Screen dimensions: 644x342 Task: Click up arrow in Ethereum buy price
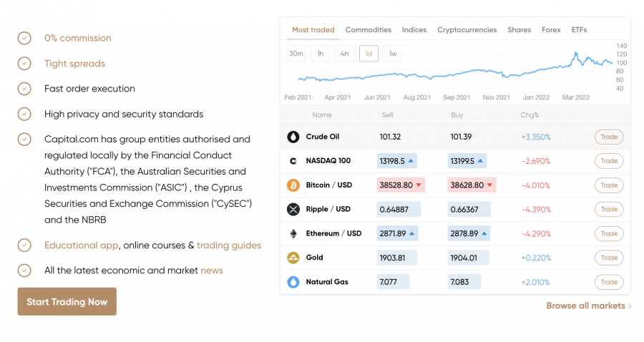click(x=484, y=234)
